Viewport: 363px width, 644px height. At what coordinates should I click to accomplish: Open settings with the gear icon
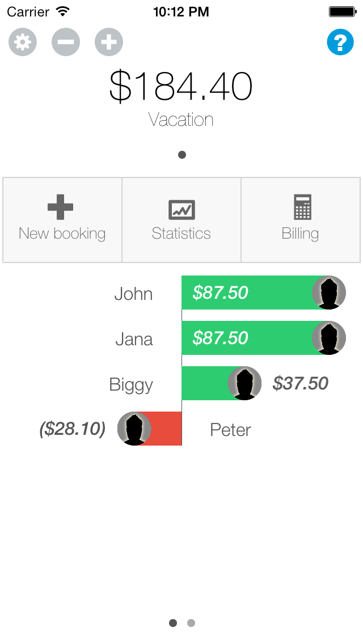[x=23, y=43]
